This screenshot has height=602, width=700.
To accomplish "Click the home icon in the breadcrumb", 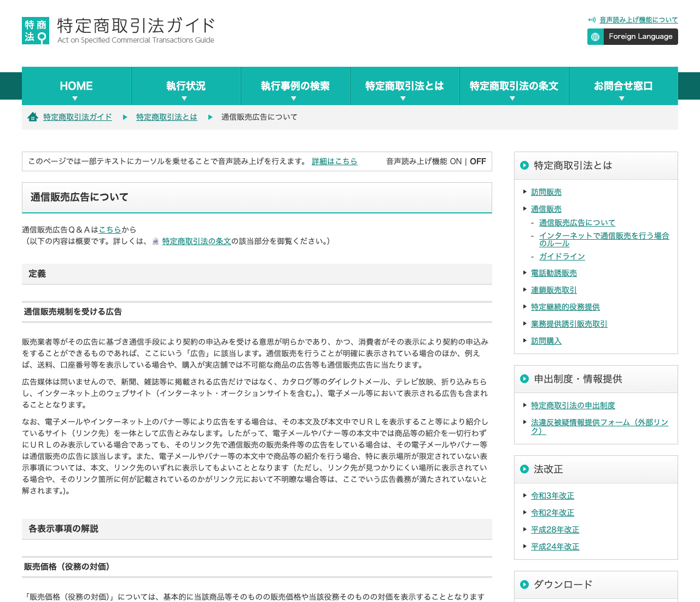I will (33, 117).
